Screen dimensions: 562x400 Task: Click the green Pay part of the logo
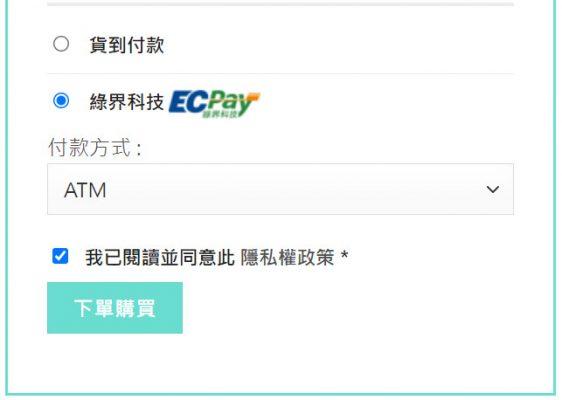pos(229,102)
